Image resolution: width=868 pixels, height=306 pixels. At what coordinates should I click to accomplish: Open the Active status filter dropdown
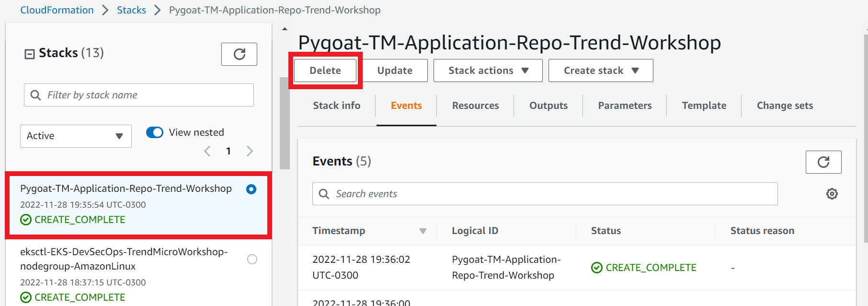tap(76, 136)
